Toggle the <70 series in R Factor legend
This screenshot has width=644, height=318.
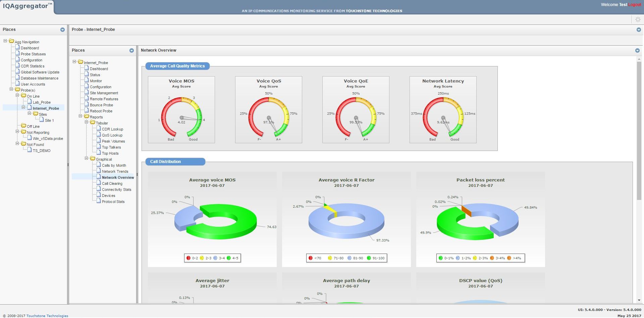pos(315,258)
